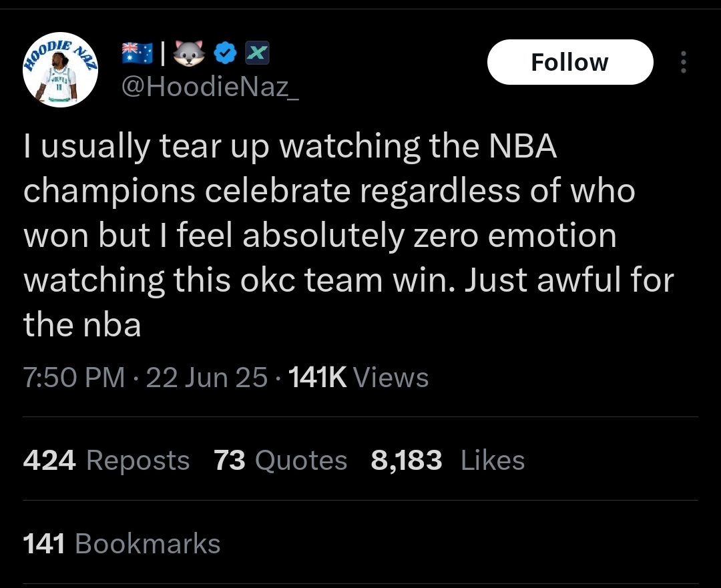Viewport: 721px width, 588px height.
Task: Open the 7:50 PM timestamp link
Action: tap(74, 378)
